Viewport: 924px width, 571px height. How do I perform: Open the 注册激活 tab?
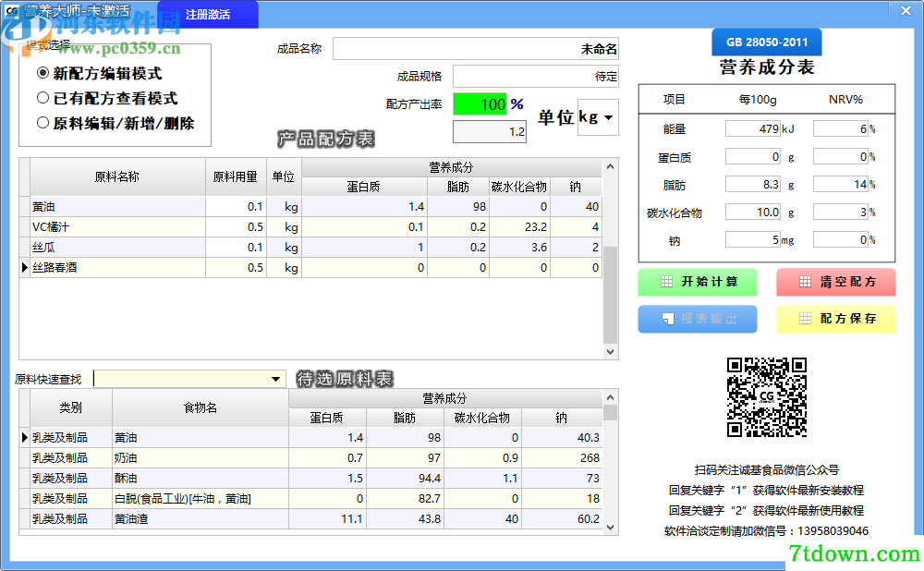(x=207, y=14)
